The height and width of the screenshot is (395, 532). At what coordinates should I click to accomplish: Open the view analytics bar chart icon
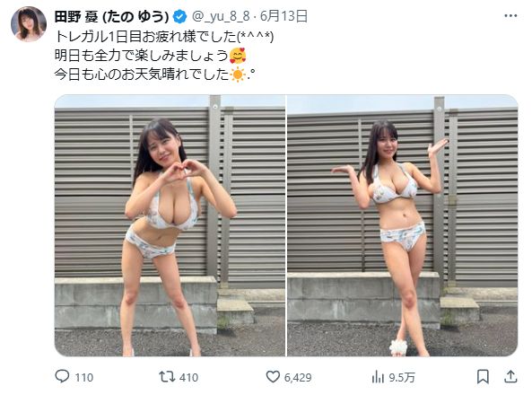tap(378, 377)
